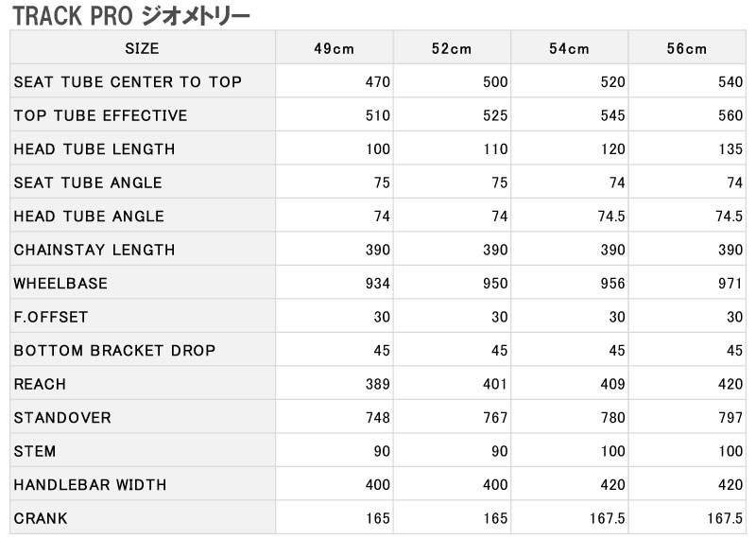756x539 pixels.
Task: Click the SEAT TUBE ANGLE row label
Action: tap(88, 183)
